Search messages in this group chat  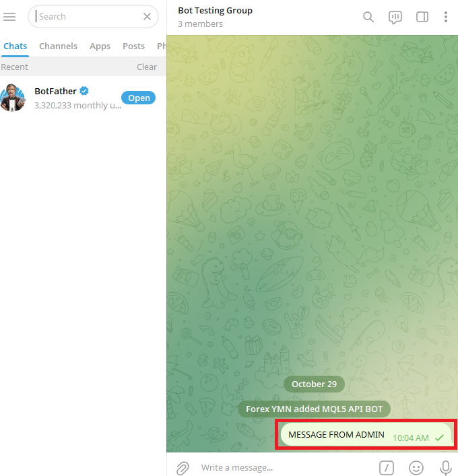[368, 17]
